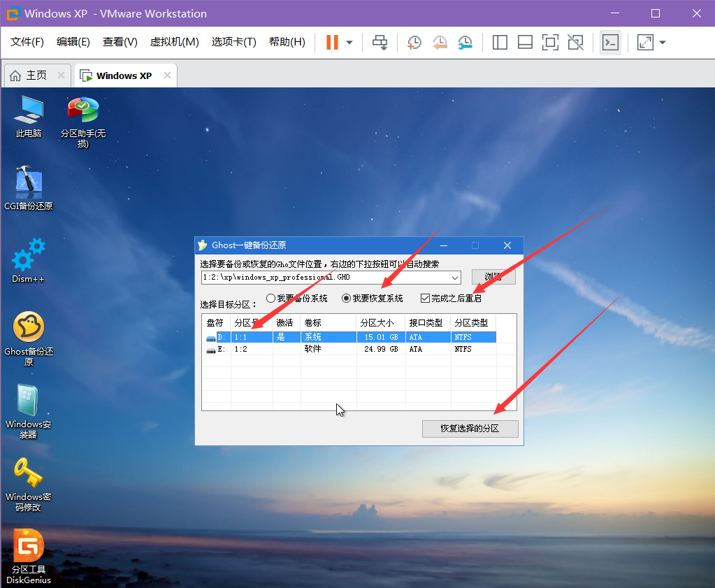Pause the virtual machine

click(x=333, y=43)
